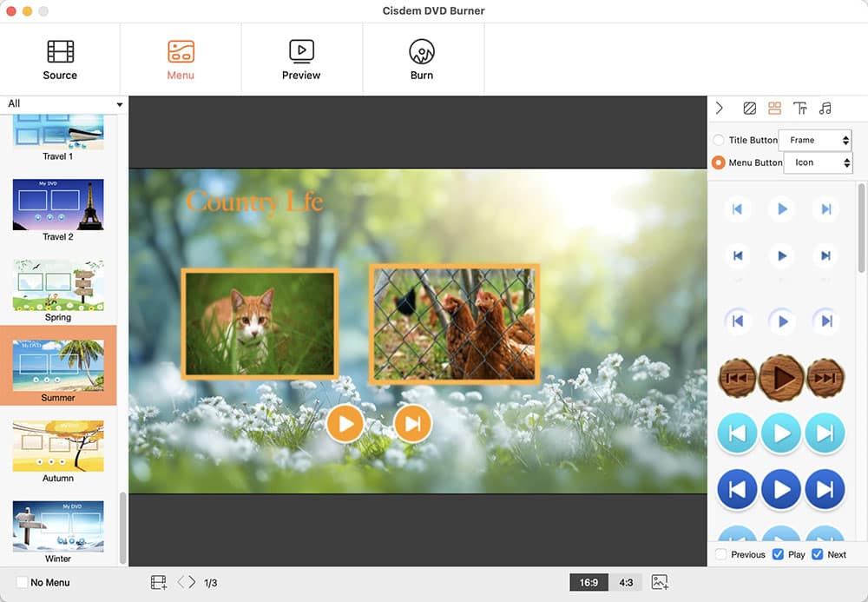Open the background settings icon in right panel
The height and width of the screenshot is (602, 868).
[749, 109]
